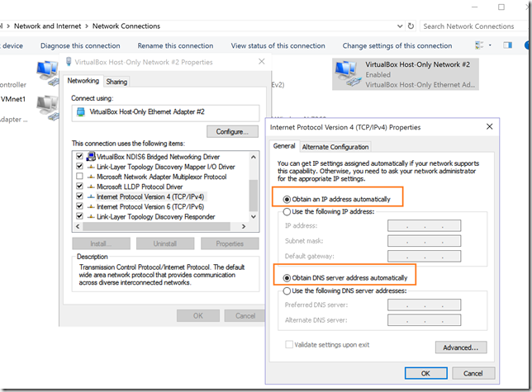Screen dimensions: 532x392
Task: Click the Configure... button
Action: click(232, 132)
